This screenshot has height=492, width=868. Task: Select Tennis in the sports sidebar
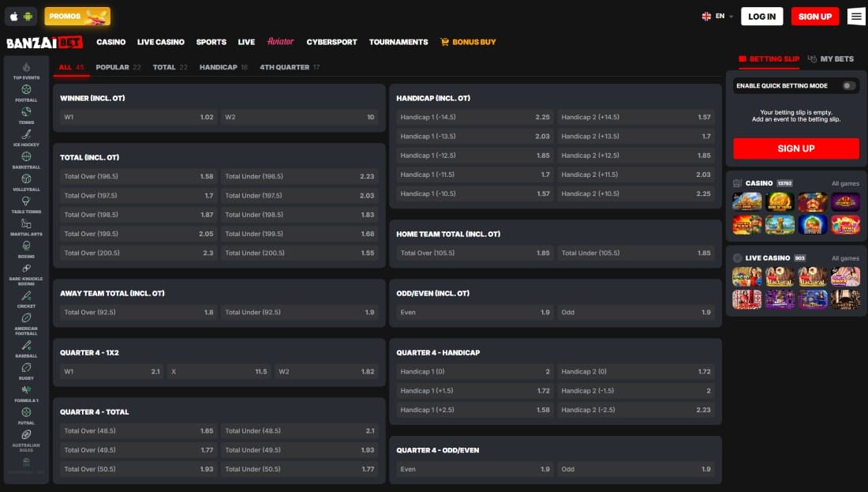click(26, 116)
